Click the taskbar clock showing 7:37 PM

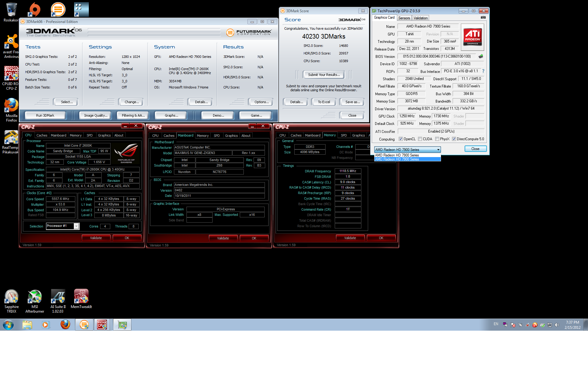click(x=572, y=325)
